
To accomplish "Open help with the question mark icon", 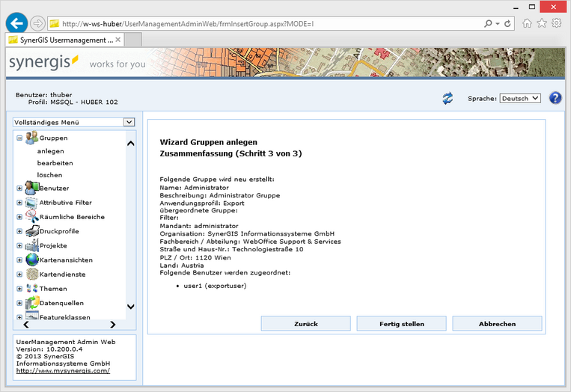I will [555, 98].
